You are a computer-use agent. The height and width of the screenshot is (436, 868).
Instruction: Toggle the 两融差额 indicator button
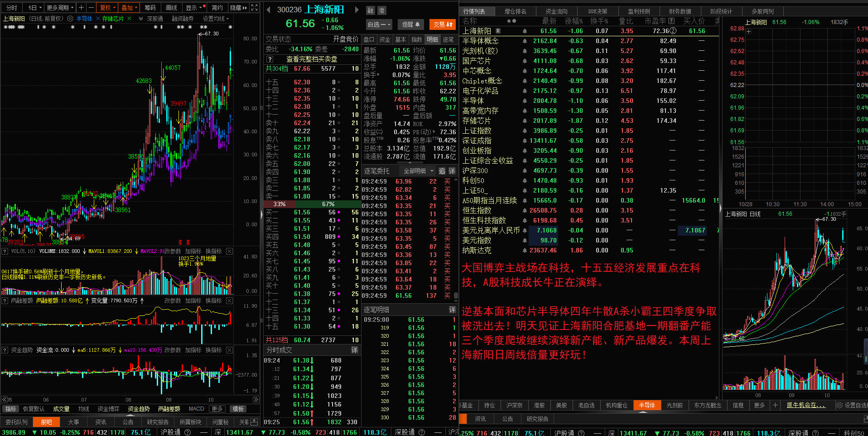169,409
